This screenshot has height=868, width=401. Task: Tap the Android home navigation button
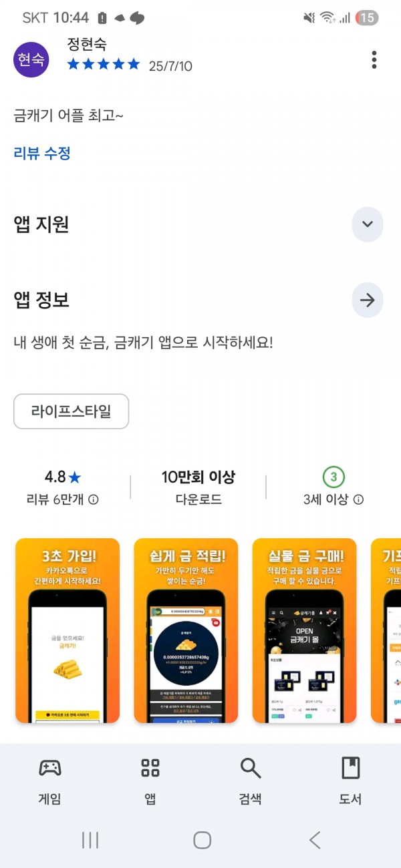click(202, 840)
